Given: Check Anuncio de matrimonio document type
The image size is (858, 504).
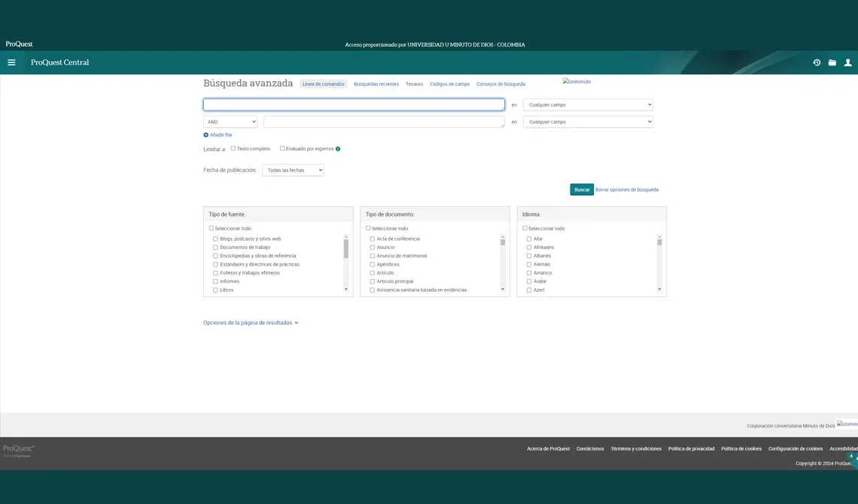Looking at the screenshot, I should (373, 256).
